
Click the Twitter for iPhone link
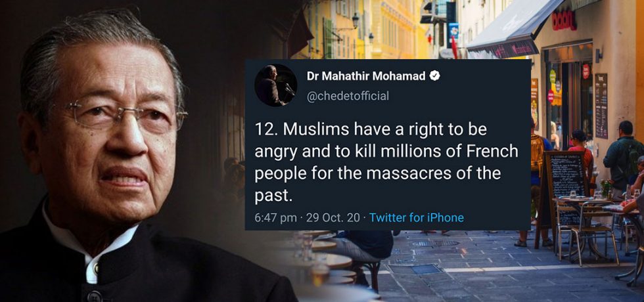pos(417,217)
